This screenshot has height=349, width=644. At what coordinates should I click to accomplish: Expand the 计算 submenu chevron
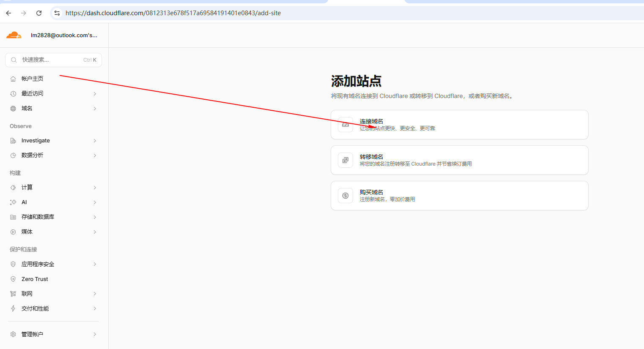[95, 188]
